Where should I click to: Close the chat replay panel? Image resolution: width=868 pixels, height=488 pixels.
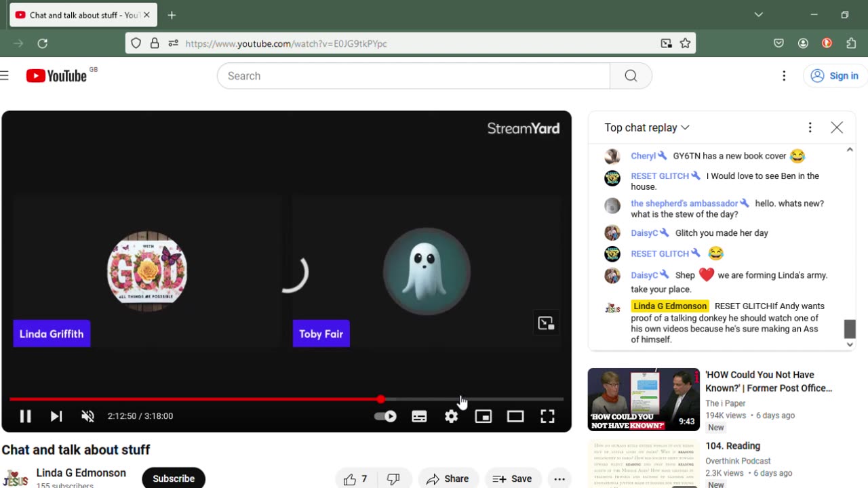[x=837, y=127]
